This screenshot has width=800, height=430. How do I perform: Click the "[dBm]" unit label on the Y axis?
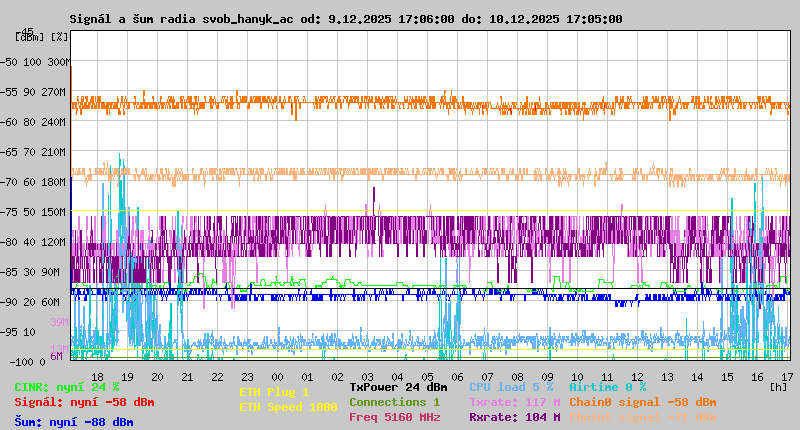coord(30,37)
